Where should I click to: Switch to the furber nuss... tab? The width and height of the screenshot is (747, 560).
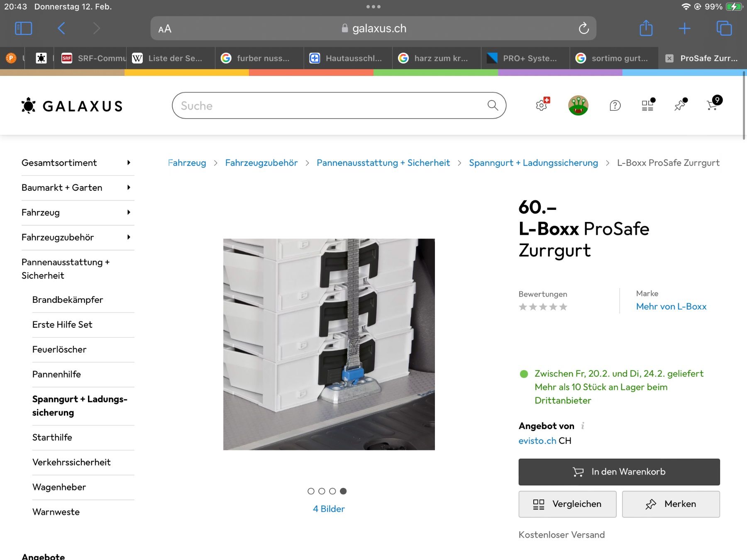pos(259,58)
